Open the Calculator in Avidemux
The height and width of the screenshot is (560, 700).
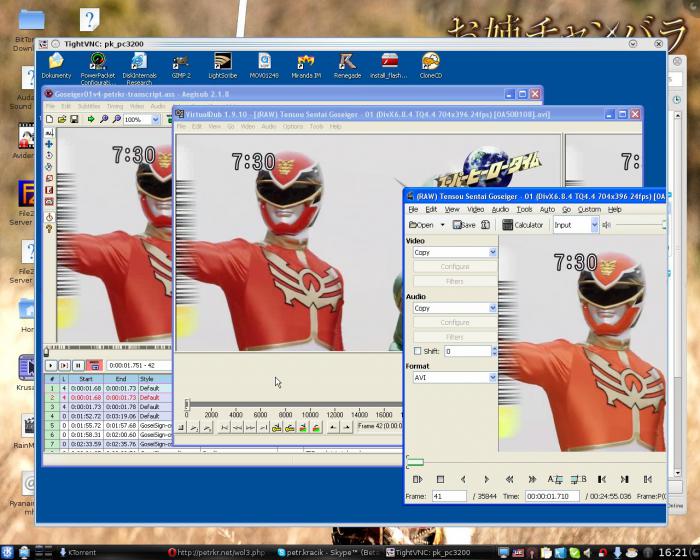point(523,225)
